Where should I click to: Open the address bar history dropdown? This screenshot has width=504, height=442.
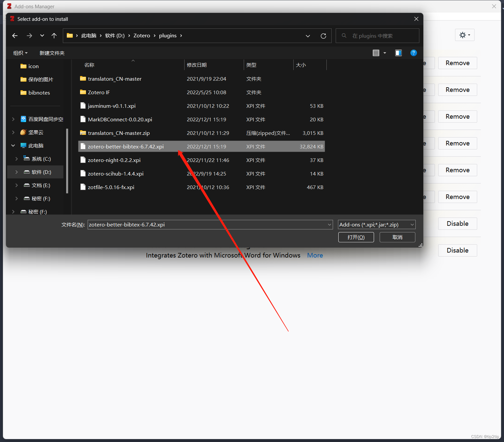(x=308, y=36)
